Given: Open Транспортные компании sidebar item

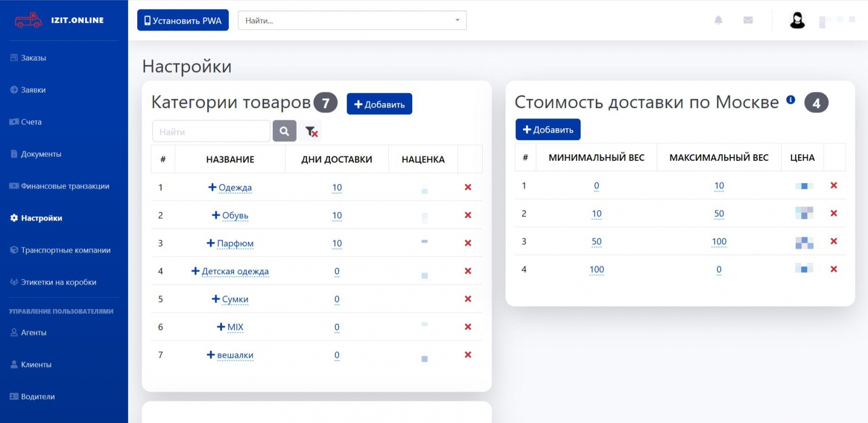Looking at the screenshot, I should tap(60, 250).
